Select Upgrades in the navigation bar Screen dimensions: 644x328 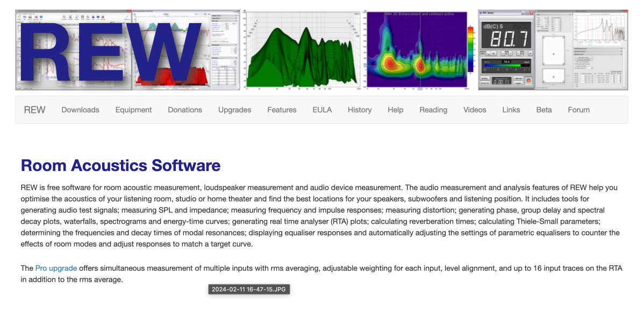(x=234, y=110)
